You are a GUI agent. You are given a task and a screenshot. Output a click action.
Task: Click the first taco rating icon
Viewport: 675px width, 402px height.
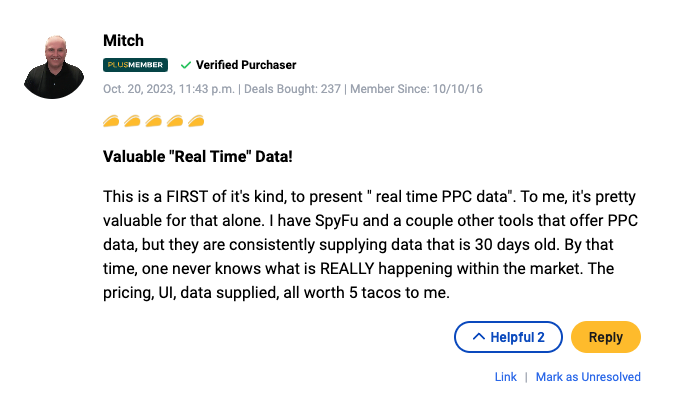point(111,121)
